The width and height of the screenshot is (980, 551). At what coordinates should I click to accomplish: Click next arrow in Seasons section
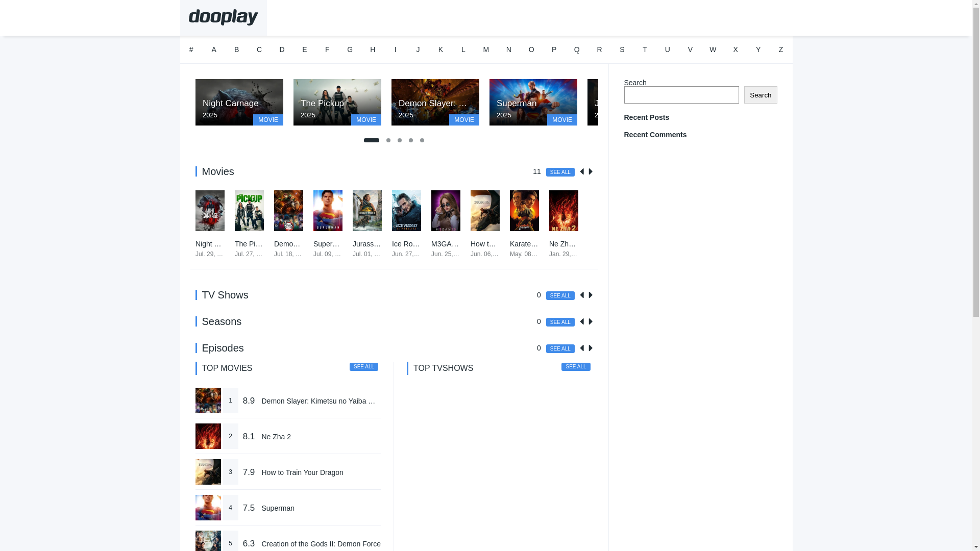coord(591,322)
